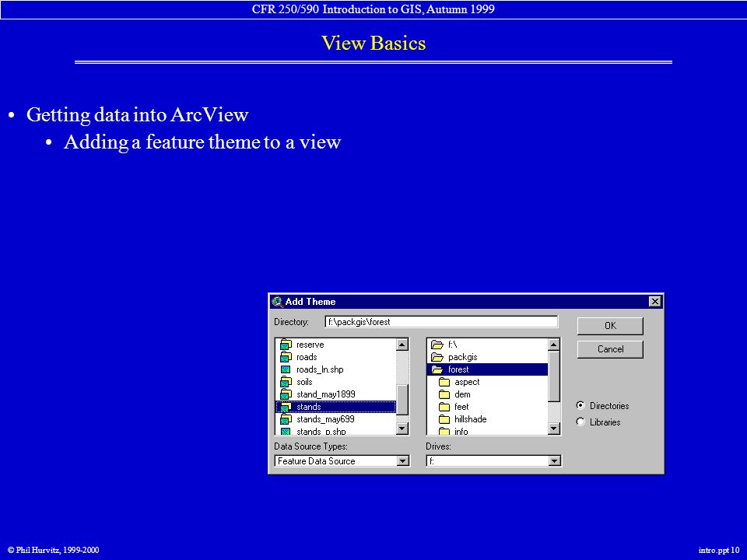Select the stand_may1899 entry
747x560 pixels.
point(335,394)
